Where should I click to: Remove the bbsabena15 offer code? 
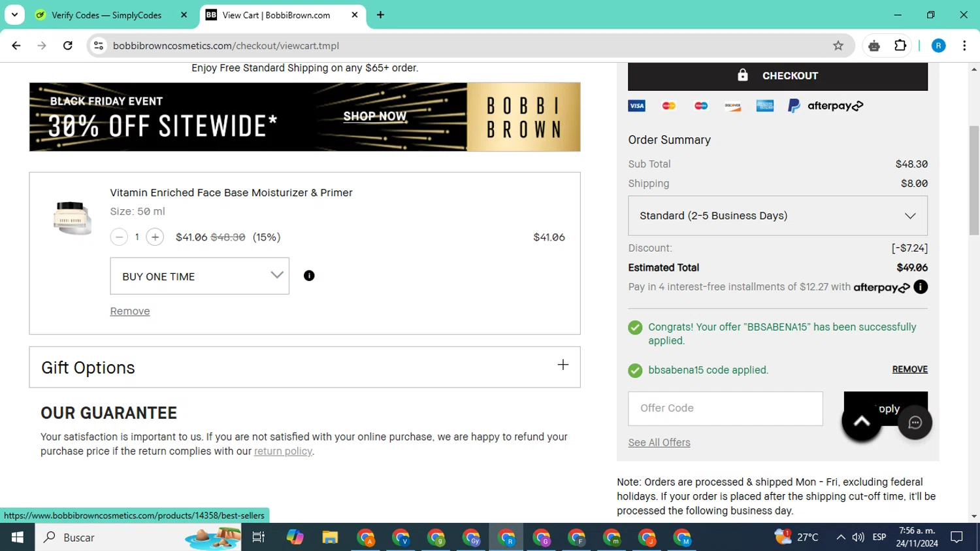click(909, 369)
